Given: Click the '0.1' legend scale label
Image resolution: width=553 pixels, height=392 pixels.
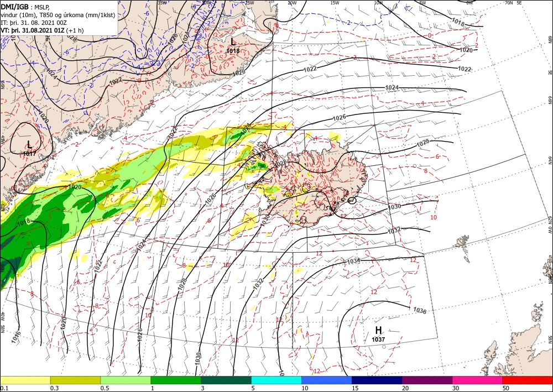Looking at the screenshot, I should [x=3, y=388].
